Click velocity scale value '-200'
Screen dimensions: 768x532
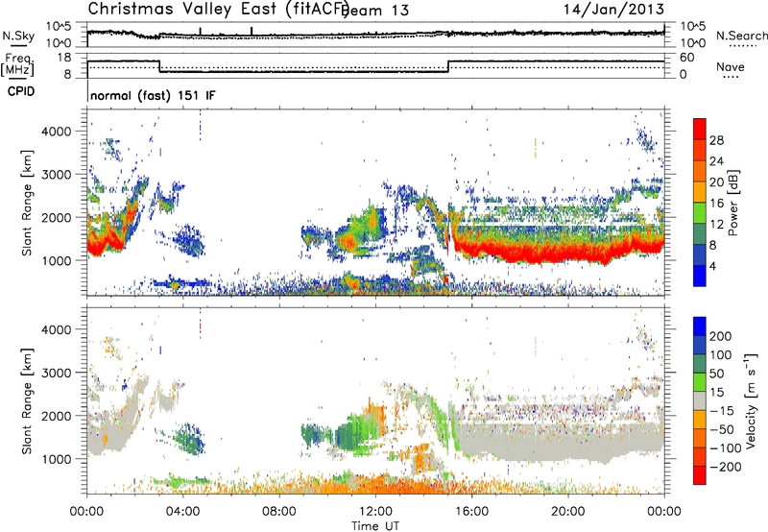click(x=726, y=467)
